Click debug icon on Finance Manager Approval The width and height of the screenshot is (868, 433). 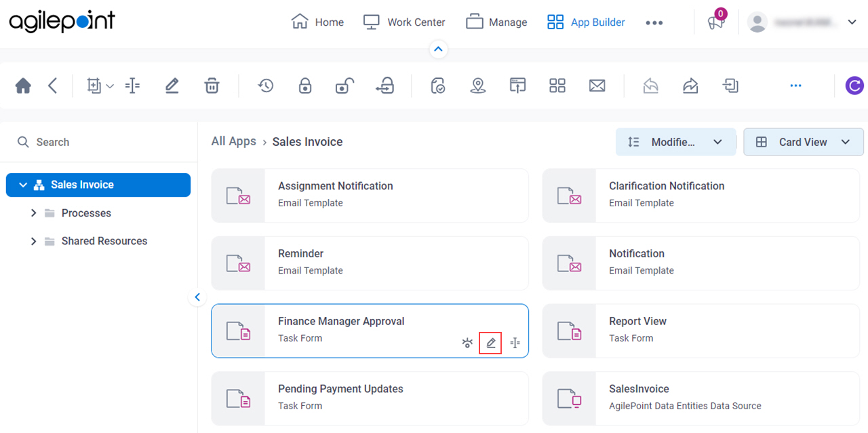467,343
